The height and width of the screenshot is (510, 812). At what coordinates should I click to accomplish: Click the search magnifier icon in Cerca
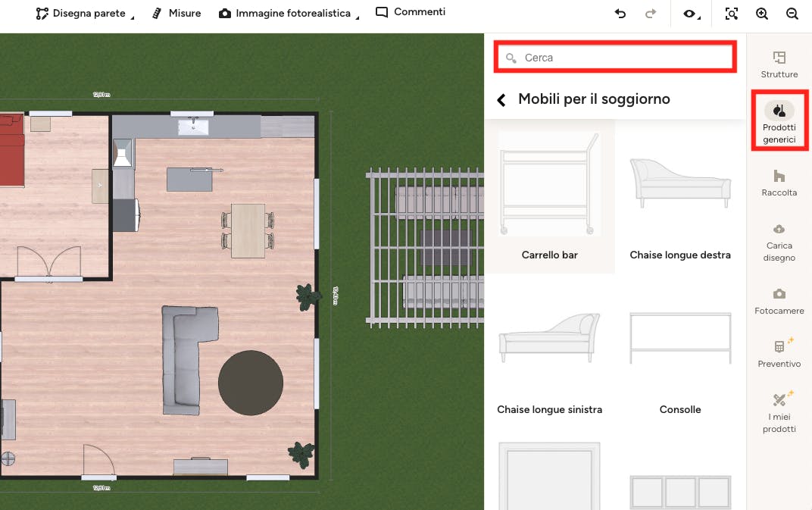(511, 58)
